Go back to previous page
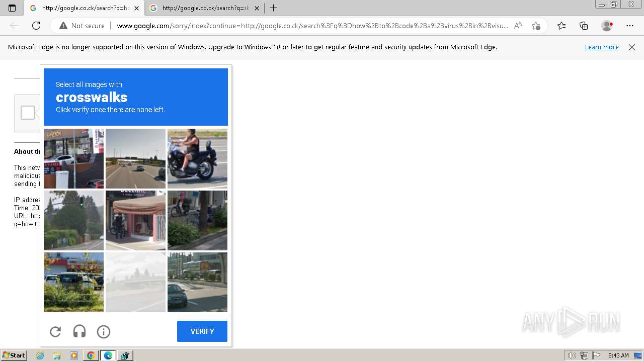 (14, 26)
